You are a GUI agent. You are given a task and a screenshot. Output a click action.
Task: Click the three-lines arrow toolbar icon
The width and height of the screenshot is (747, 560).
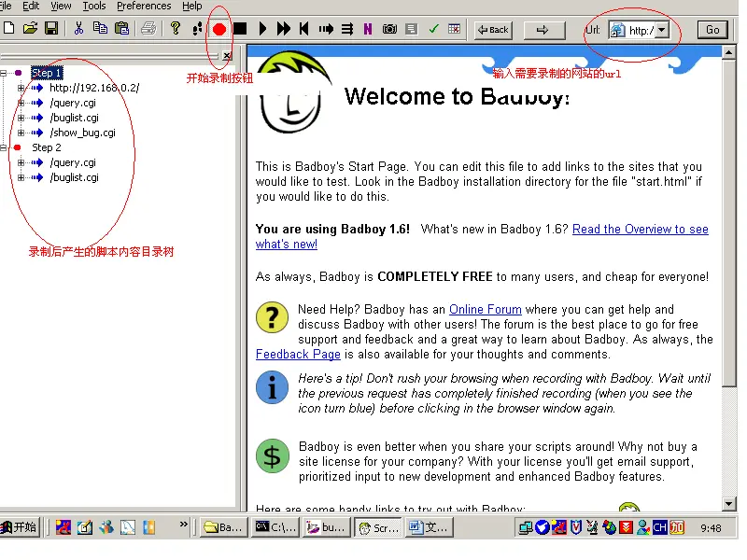click(347, 30)
